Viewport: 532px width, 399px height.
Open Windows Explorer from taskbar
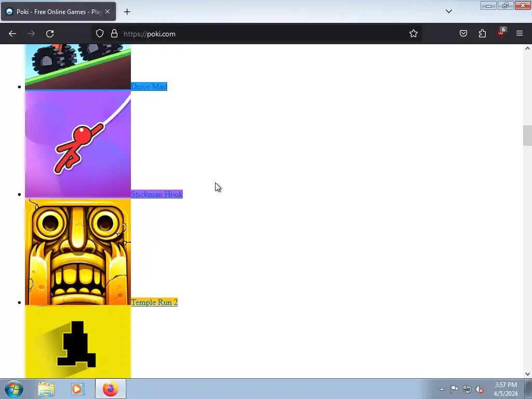click(46, 389)
